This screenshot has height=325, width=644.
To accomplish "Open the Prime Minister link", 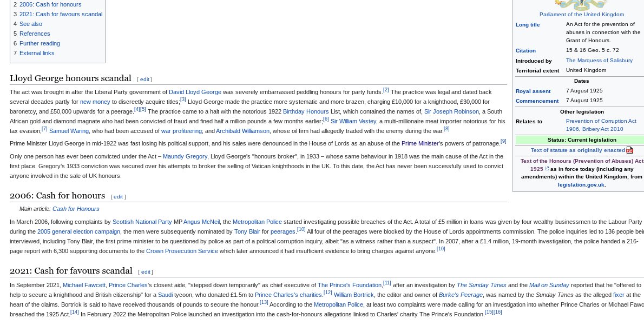I will [x=420, y=144].
